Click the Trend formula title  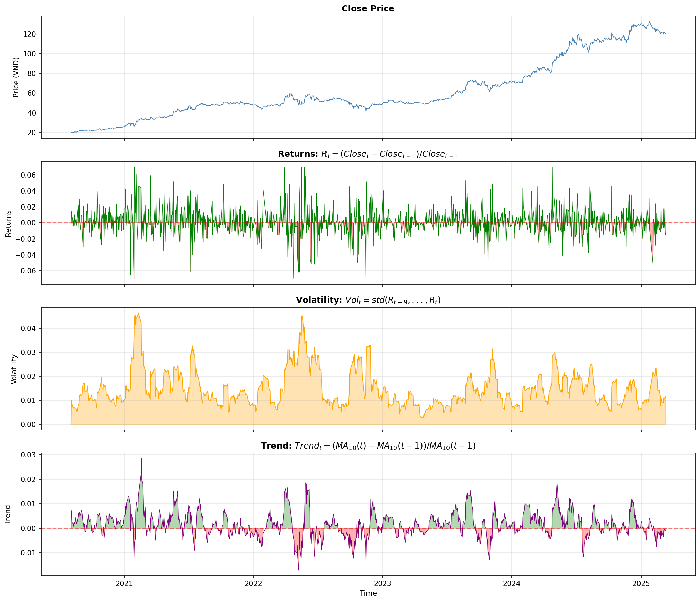tap(368, 446)
